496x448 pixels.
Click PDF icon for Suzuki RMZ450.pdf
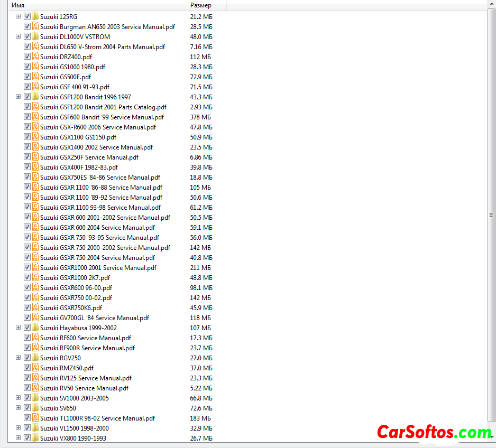(35, 368)
